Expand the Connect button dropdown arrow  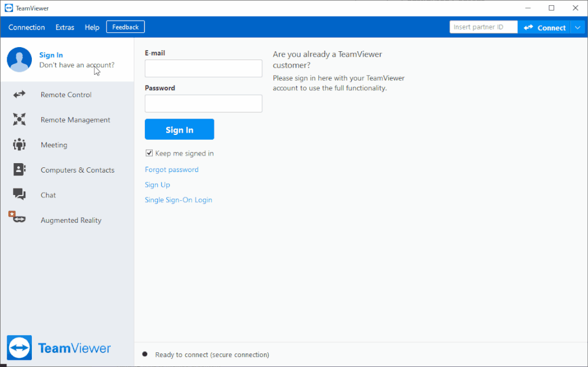(x=577, y=27)
